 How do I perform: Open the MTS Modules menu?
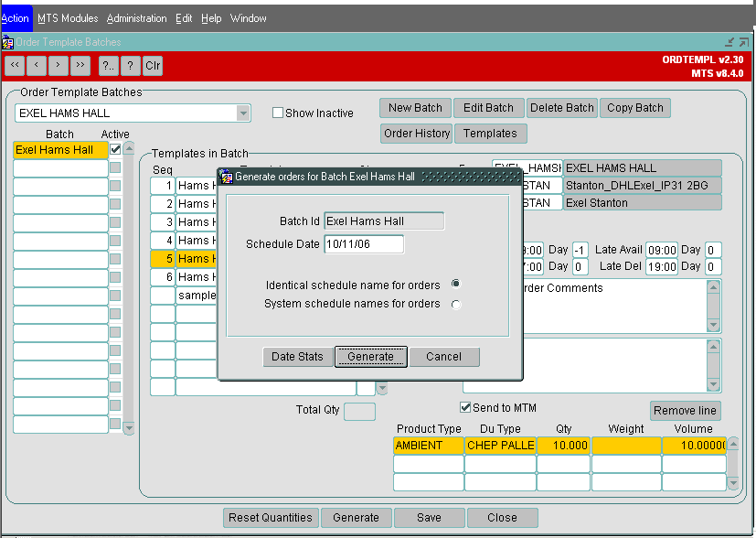[68, 18]
